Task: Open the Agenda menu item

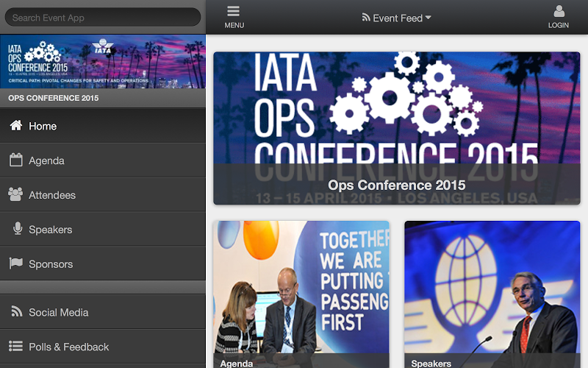Action: pyautogui.click(x=103, y=160)
